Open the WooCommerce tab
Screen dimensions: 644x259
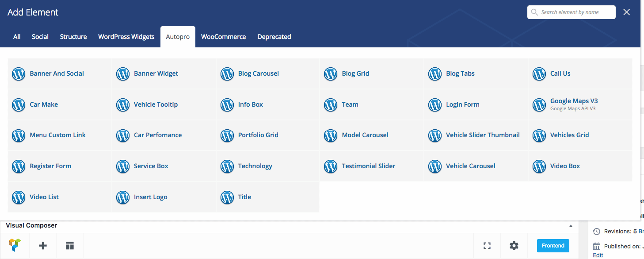(x=224, y=37)
